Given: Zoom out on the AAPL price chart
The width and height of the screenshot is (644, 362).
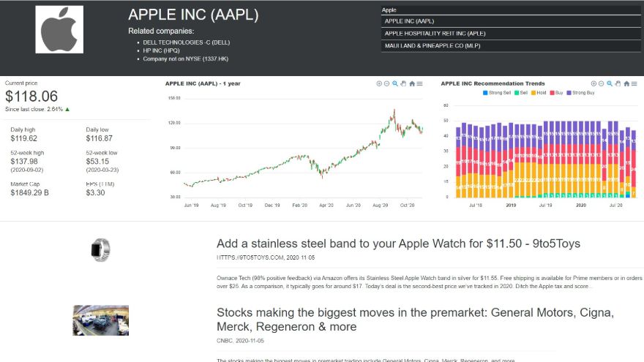Looking at the screenshot, I should click(x=386, y=83).
